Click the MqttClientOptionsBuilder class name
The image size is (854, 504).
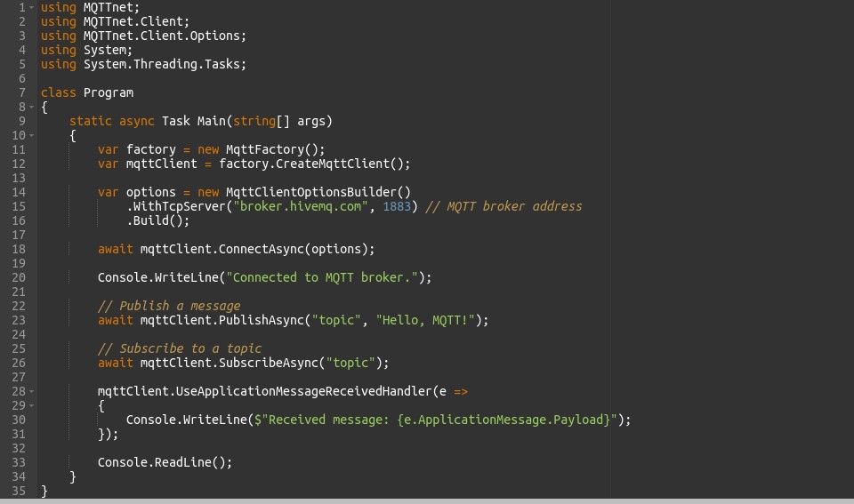click(x=315, y=192)
